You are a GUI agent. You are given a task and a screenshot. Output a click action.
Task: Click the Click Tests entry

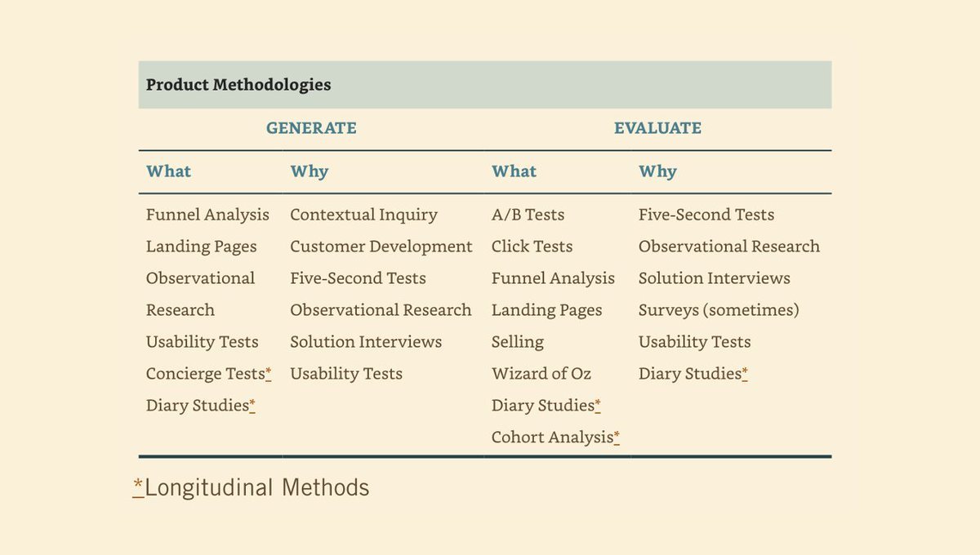click(532, 246)
